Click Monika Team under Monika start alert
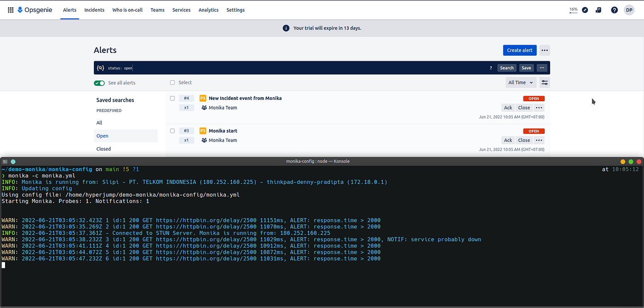Image resolution: width=644 pixels, height=308 pixels. 223,140
